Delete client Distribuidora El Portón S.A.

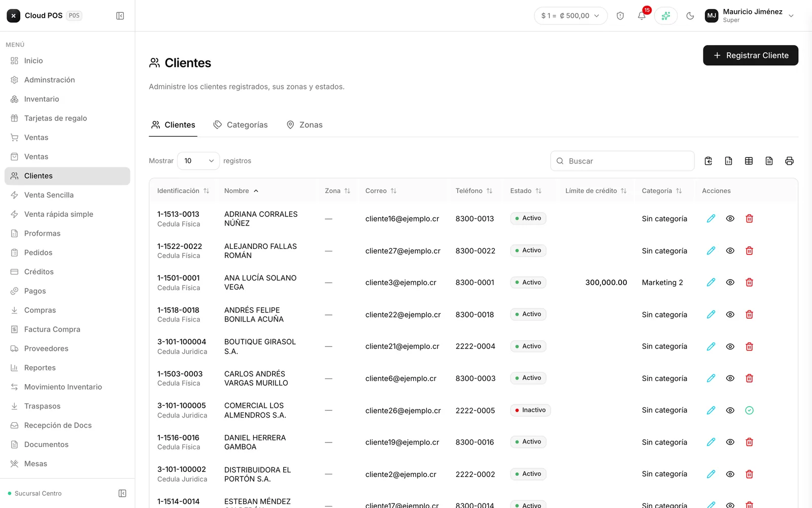click(749, 474)
